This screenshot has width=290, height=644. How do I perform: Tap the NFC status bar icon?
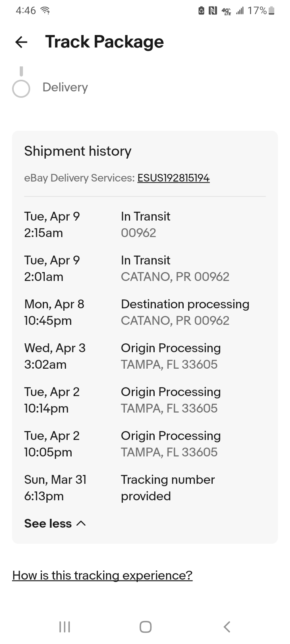(213, 10)
